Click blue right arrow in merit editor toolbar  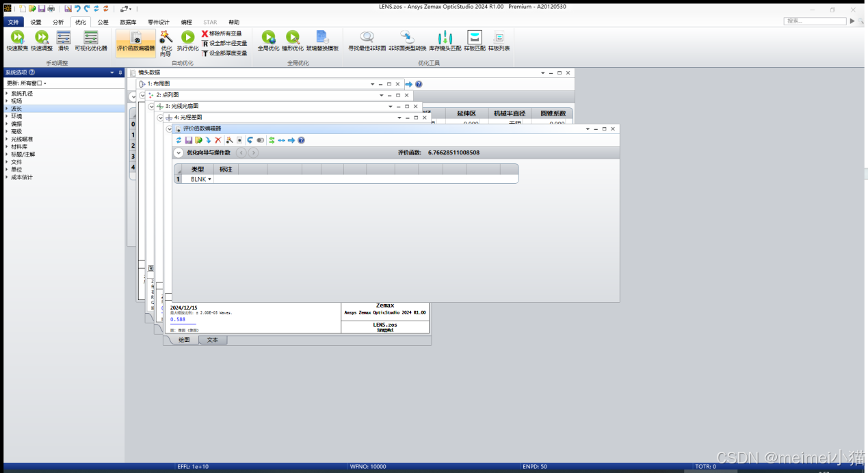tap(291, 140)
